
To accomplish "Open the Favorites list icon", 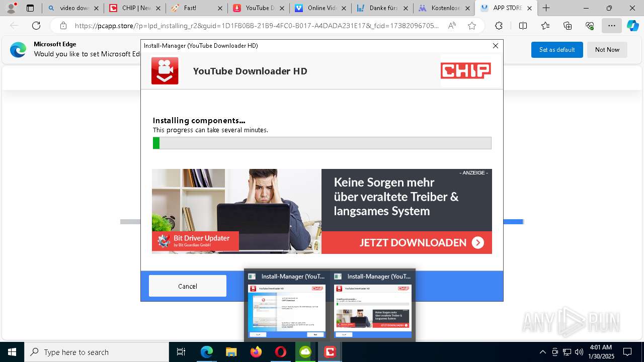I will (545, 26).
